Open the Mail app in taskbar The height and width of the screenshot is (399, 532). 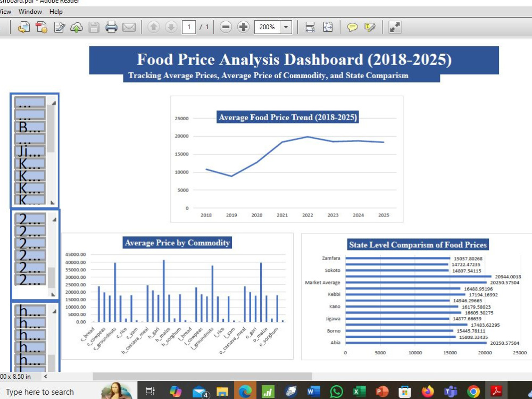click(x=200, y=392)
